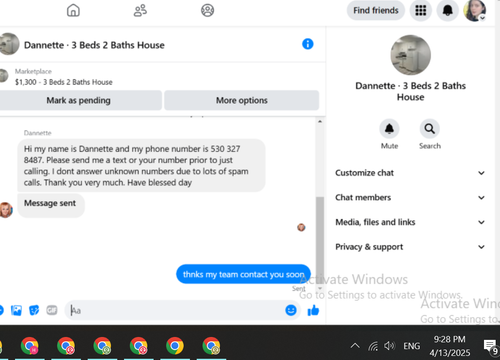Expand Chat members section

(410, 197)
